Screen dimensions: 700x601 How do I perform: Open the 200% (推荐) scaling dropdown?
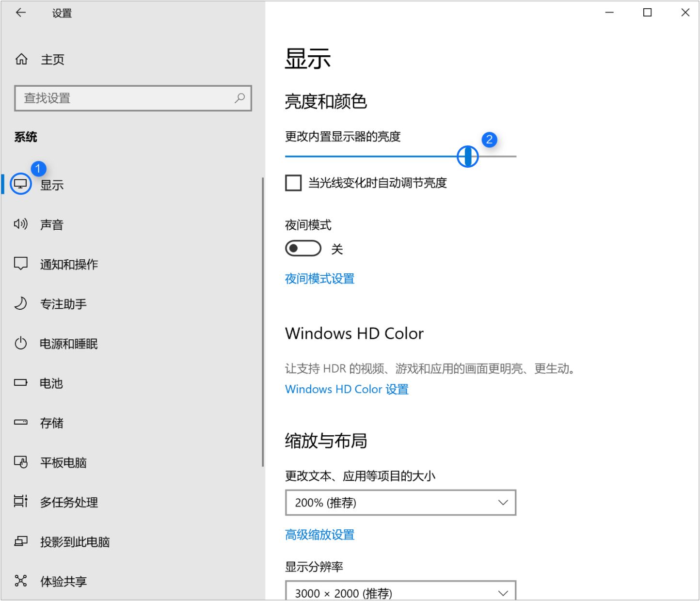400,503
